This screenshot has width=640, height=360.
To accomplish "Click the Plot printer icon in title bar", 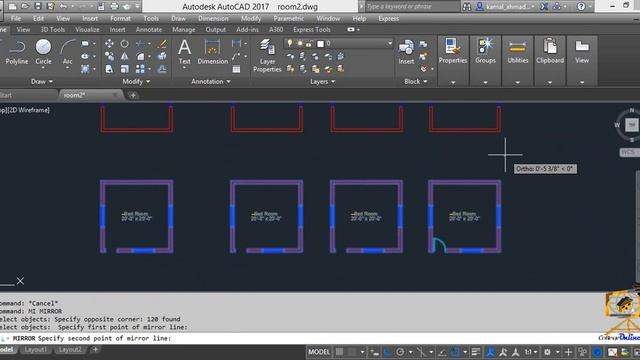I will (x=114, y=7).
